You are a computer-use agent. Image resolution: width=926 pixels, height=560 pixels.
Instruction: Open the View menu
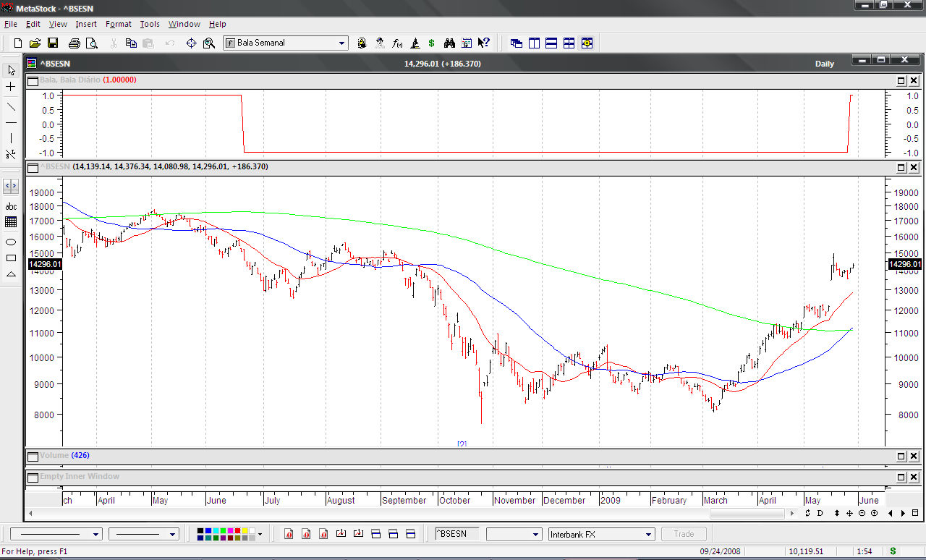(58, 24)
